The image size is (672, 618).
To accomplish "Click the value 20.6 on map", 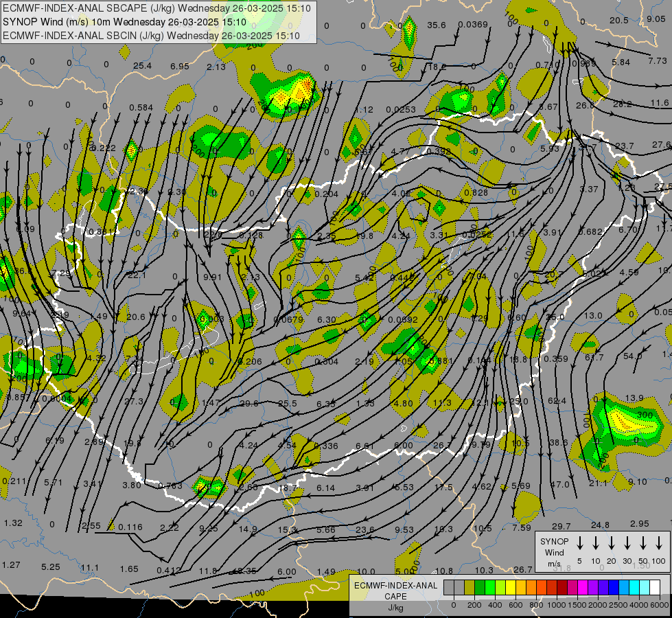I will [137, 317].
